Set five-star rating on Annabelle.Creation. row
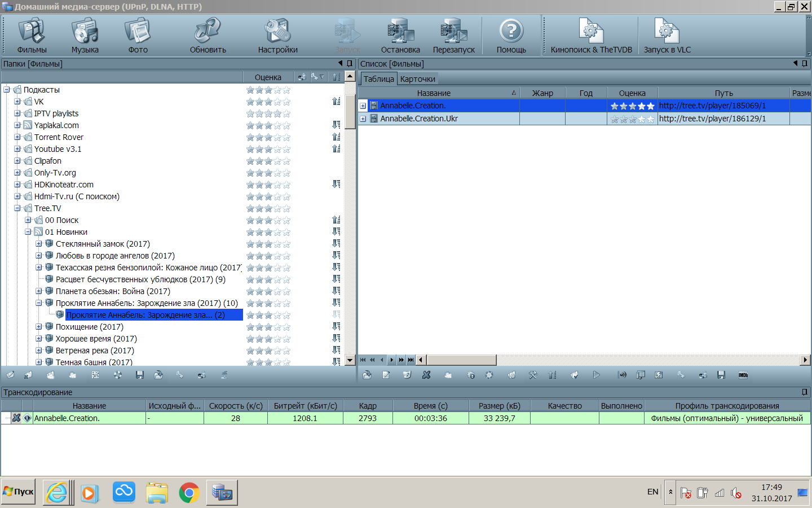Screen dimensions: 812x508 coord(651,106)
